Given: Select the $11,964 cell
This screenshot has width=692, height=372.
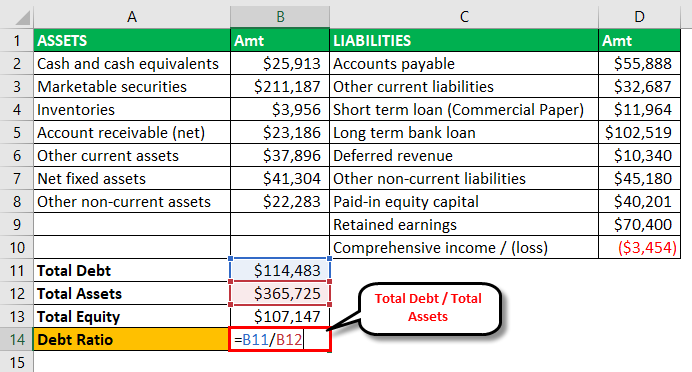Looking at the screenshot, I should (639, 109).
